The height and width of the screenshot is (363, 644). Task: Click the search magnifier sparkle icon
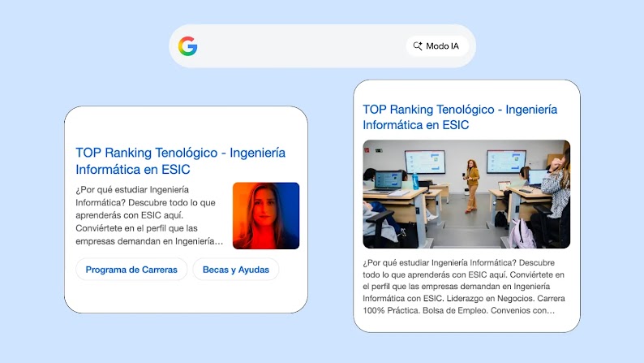click(418, 46)
